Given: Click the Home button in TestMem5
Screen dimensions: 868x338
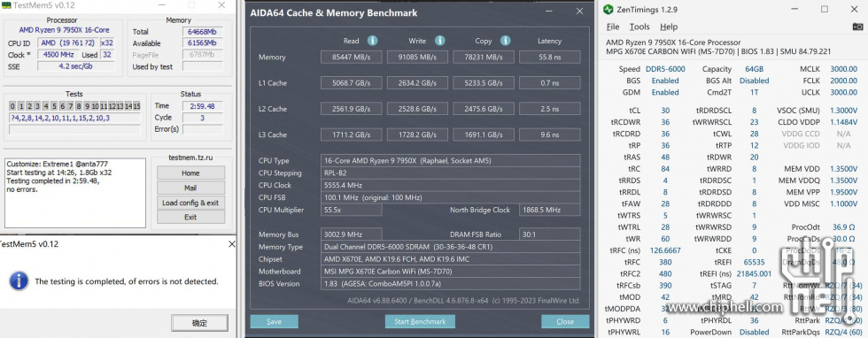Looking at the screenshot, I should pos(190,173).
